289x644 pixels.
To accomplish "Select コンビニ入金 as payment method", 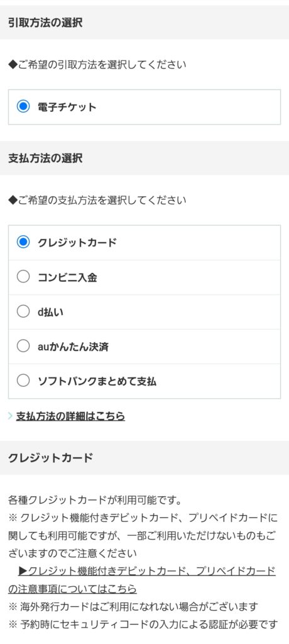I will click(23, 277).
